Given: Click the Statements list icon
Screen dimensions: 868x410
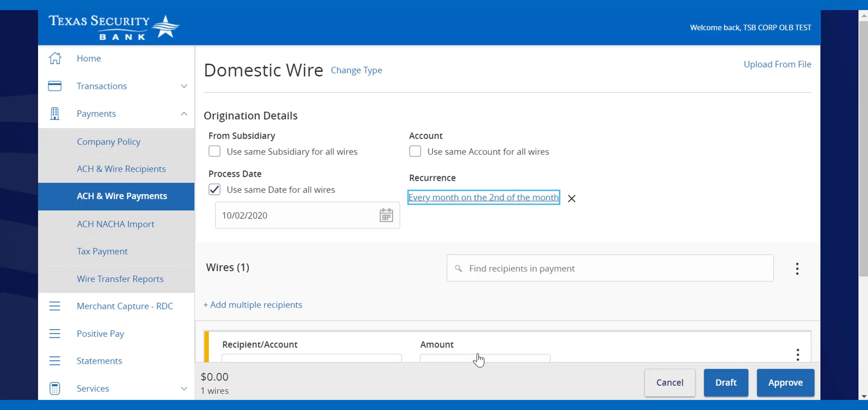Looking at the screenshot, I should pos(55,361).
